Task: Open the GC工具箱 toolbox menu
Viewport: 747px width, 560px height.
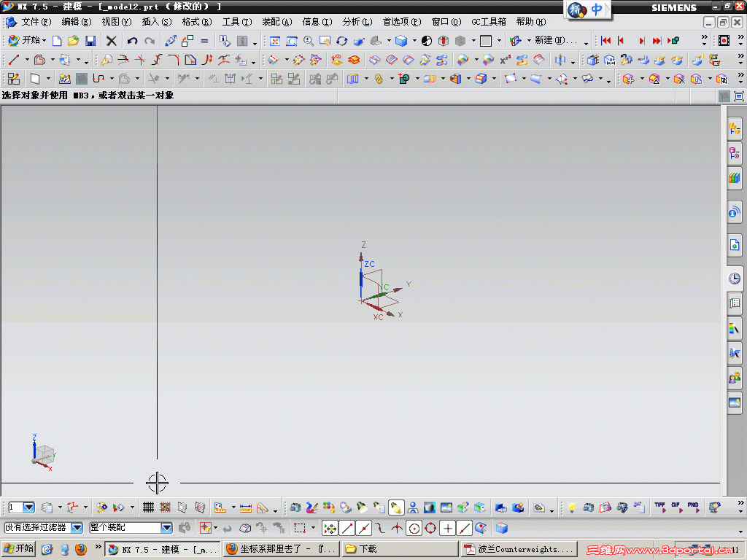Action: [489, 22]
